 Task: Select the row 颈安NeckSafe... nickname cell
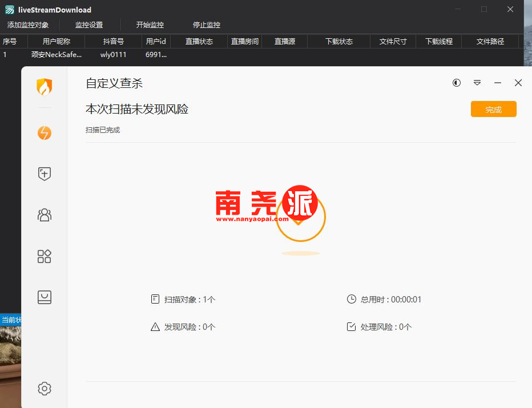tap(57, 55)
